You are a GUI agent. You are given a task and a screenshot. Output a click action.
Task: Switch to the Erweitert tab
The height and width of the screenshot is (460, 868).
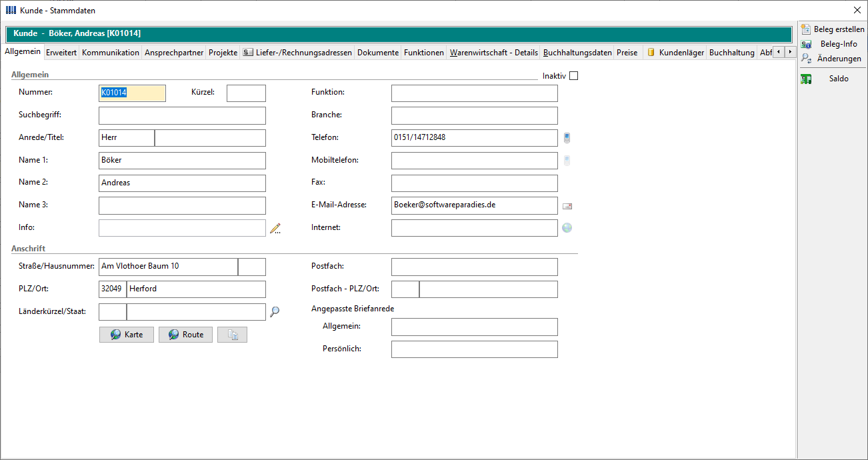tap(61, 53)
